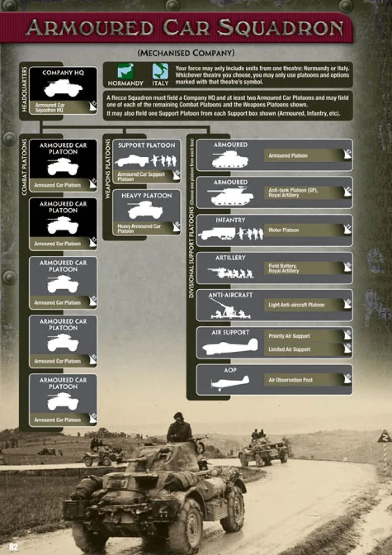Screen dimensions: 392x555
Task: Select the Heavy Armoured Car Platoon label
Action: 139,228
